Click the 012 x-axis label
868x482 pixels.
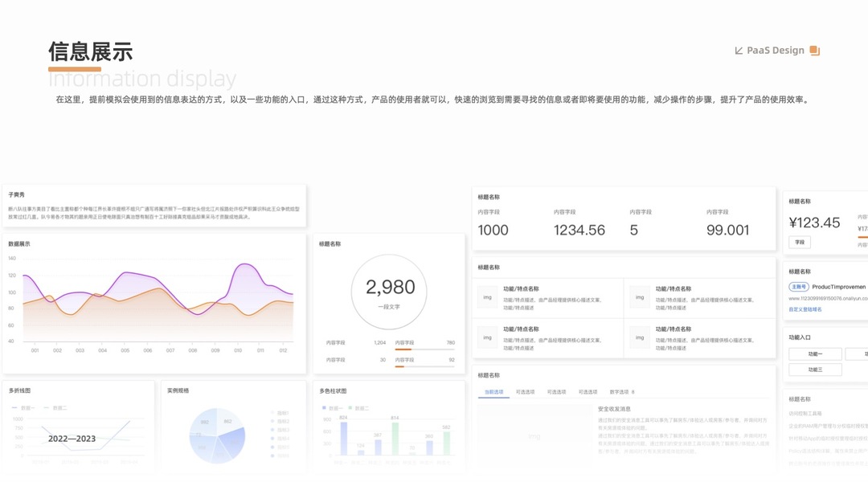pos(283,350)
